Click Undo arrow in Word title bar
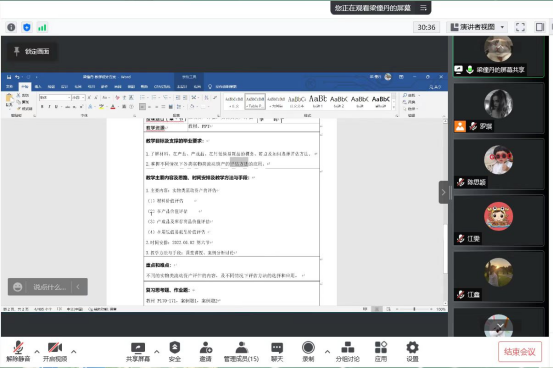Viewport: 554px width, 369px height. pos(17,77)
